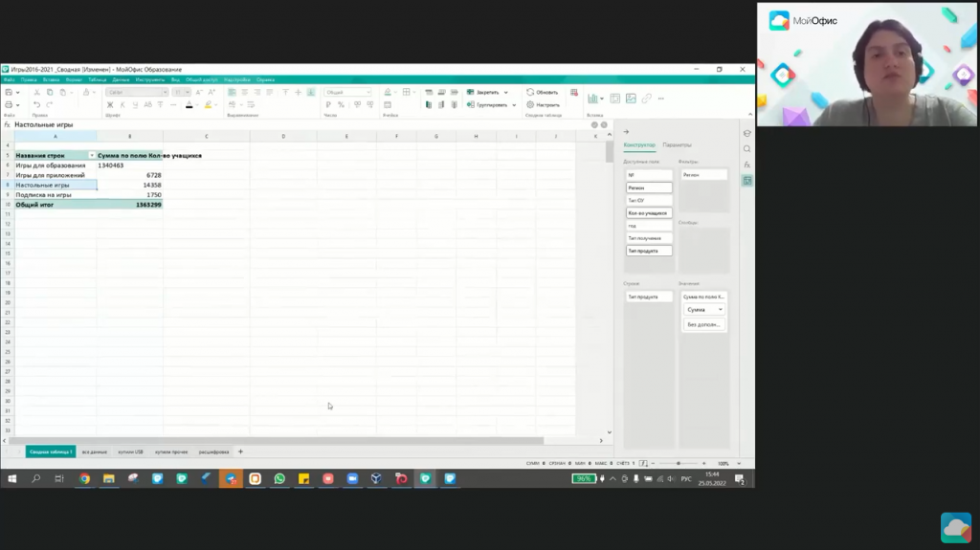Click the Insert chart icon

[x=592, y=99]
